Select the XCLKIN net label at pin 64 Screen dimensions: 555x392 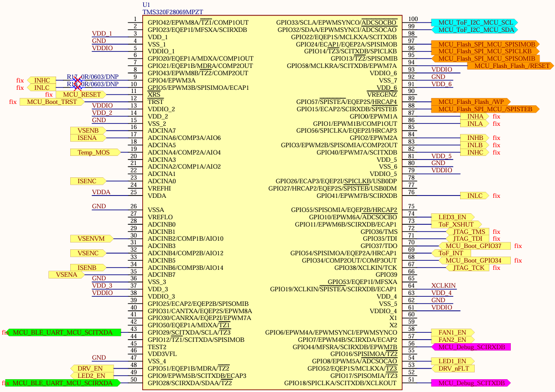[443, 286]
